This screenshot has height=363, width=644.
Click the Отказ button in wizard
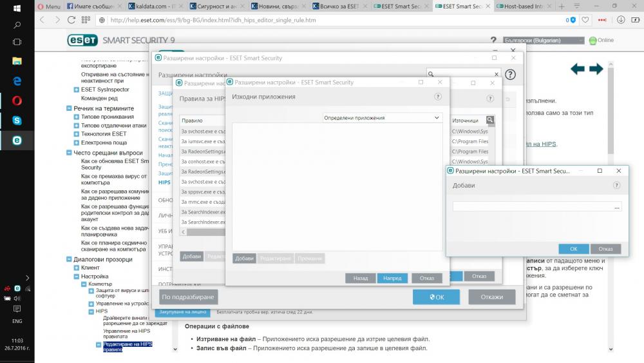pyautogui.click(x=427, y=279)
